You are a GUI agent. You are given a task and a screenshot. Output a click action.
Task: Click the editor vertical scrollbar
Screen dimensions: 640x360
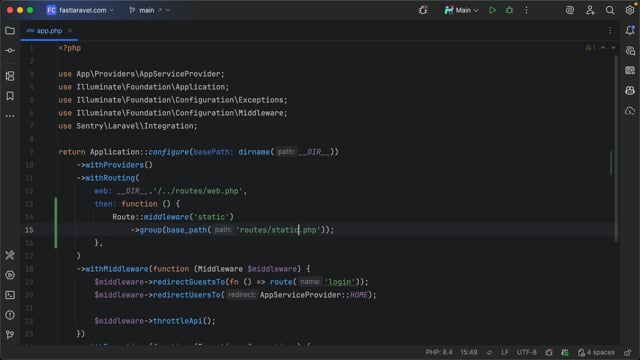pyautogui.click(x=616, y=149)
